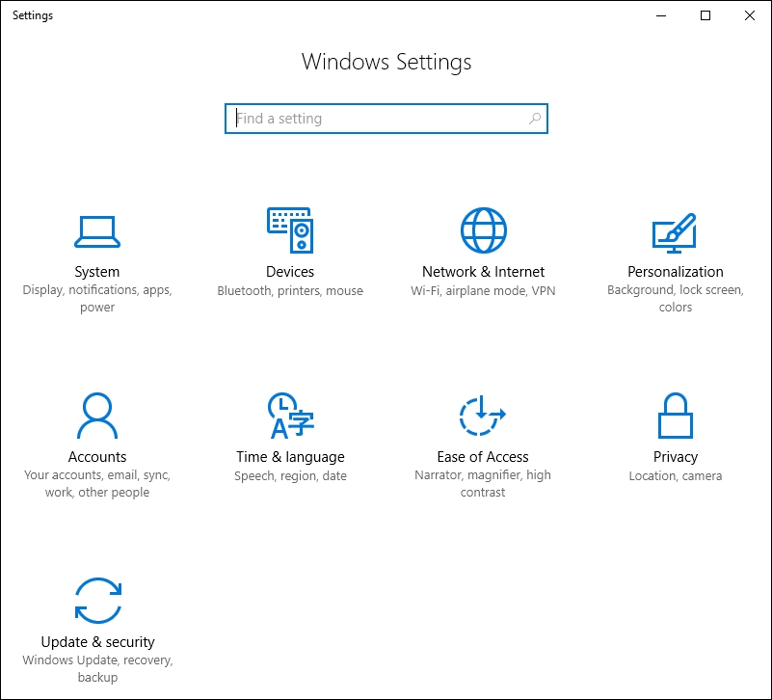This screenshot has width=772, height=700.
Task: Click the paintbrush Personalization icon
Action: (x=675, y=233)
